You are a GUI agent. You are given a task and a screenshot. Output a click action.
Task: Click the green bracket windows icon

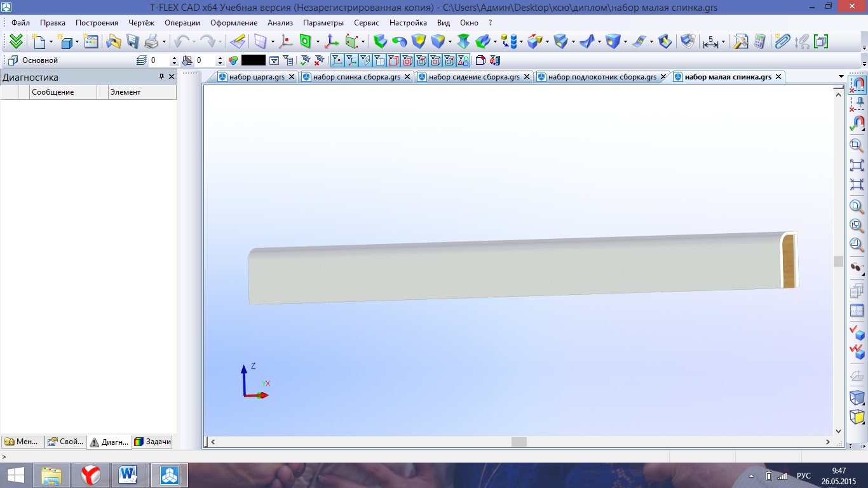[821, 41]
